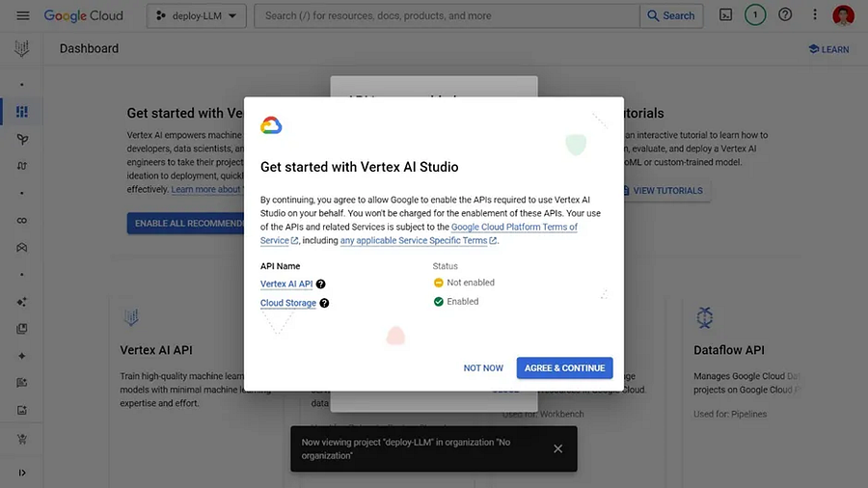Open the Cloud Storage link in dialog
Viewport: 868px width, 488px height.
tap(287, 303)
